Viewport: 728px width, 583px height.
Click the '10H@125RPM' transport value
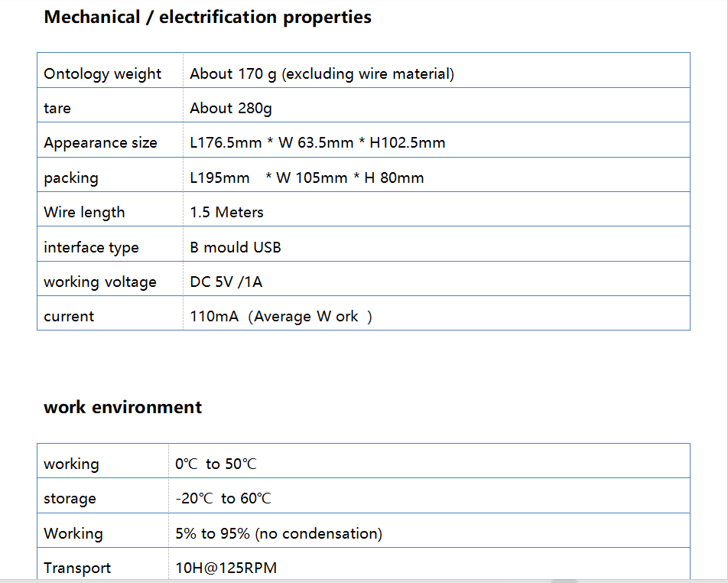point(226,568)
